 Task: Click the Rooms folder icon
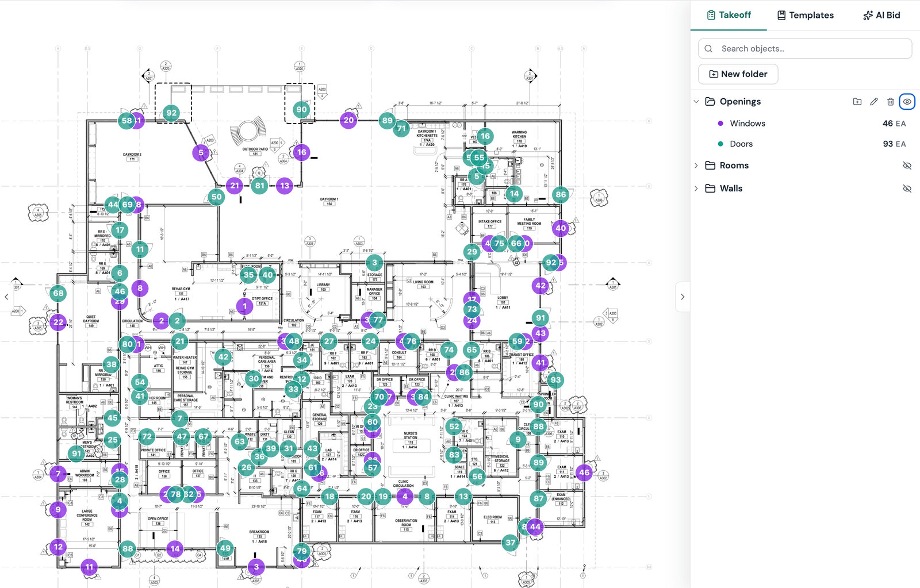[710, 166]
